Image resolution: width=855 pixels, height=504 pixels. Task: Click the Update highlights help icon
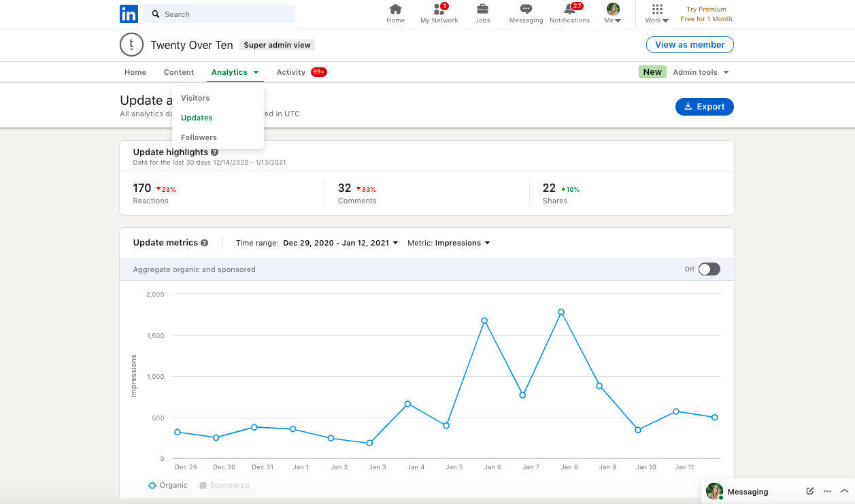(x=215, y=152)
